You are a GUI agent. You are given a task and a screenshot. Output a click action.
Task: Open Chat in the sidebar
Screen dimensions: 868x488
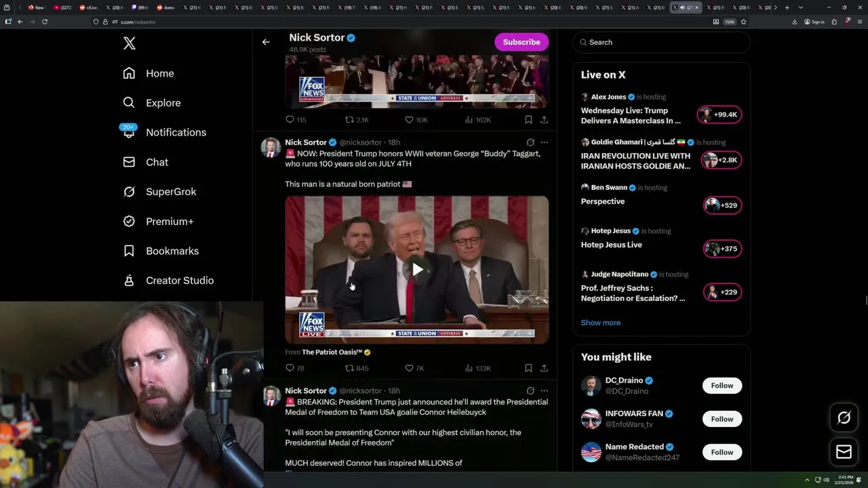click(x=146, y=162)
